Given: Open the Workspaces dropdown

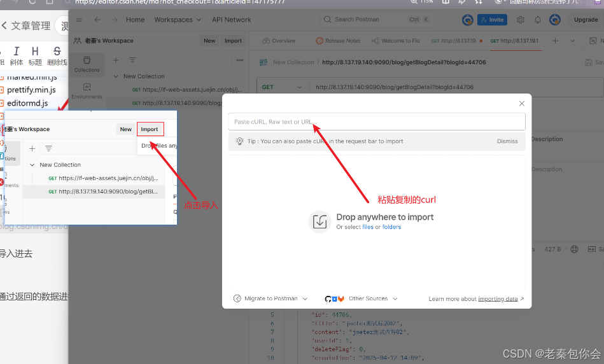Looking at the screenshot, I should point(178,20).
